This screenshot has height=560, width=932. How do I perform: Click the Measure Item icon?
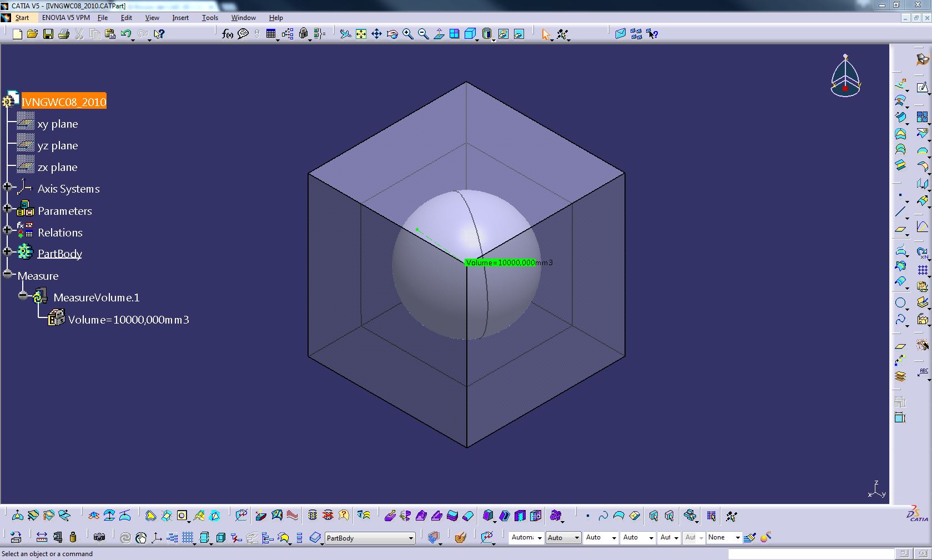click(x=58, y=537)
